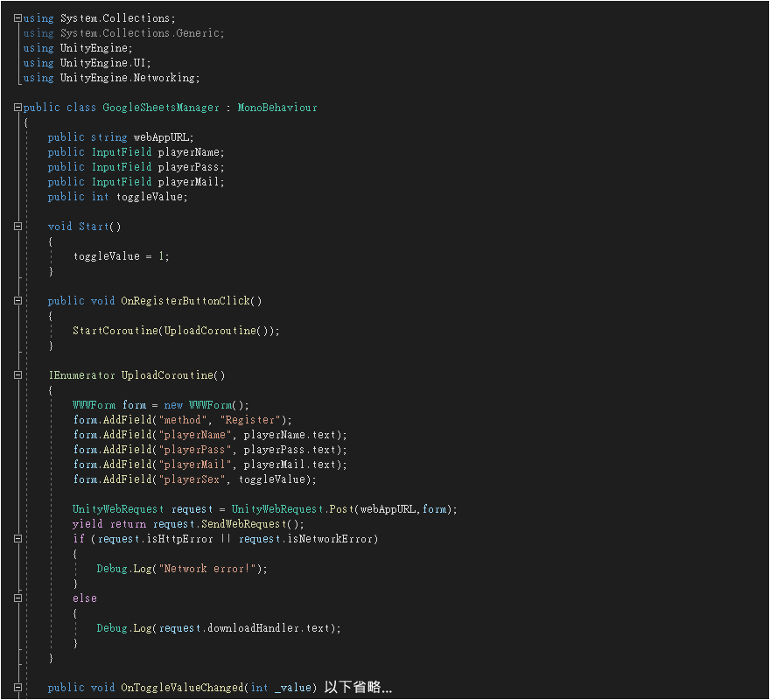Click System.Collections.Generic in the using line

(x=142, y=33)
